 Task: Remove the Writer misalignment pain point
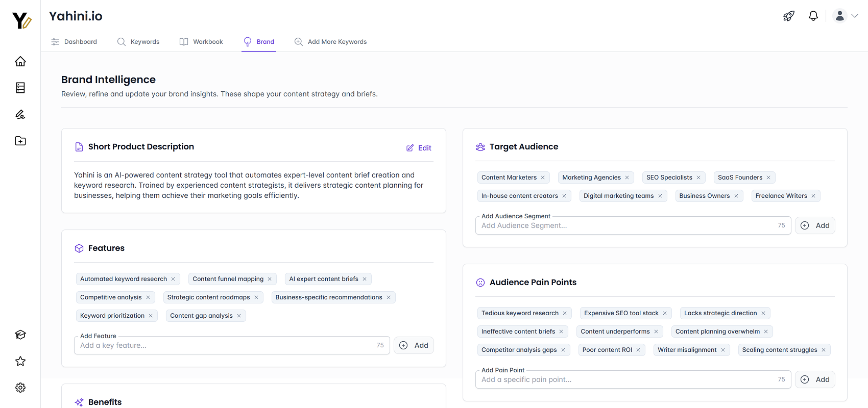[x=723, y=350]
